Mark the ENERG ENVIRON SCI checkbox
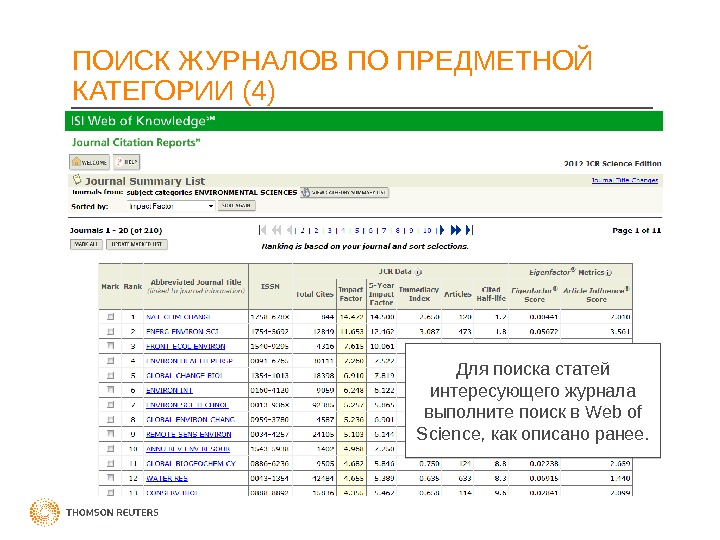Screen dimensions: 720x540 [110, 332]
